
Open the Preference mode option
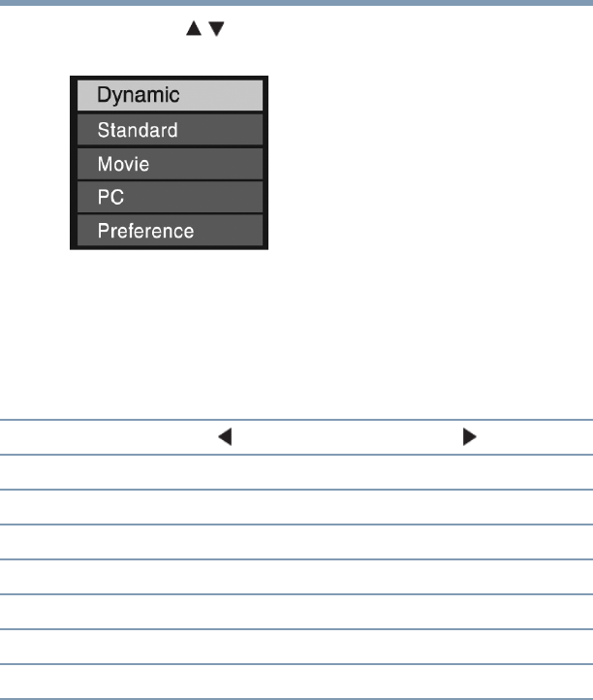point(168,231)
